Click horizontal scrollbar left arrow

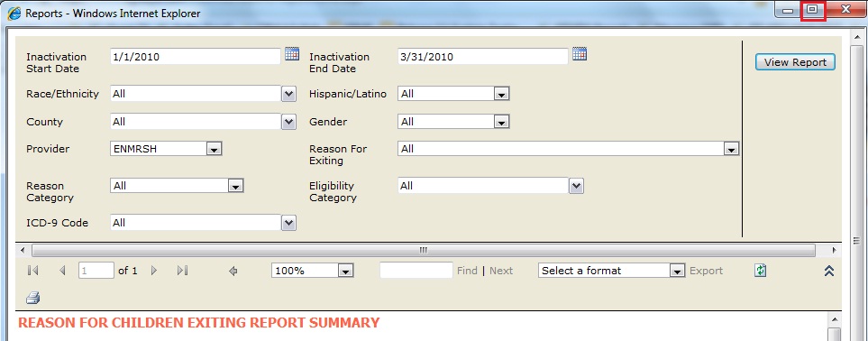click(23, 251)
